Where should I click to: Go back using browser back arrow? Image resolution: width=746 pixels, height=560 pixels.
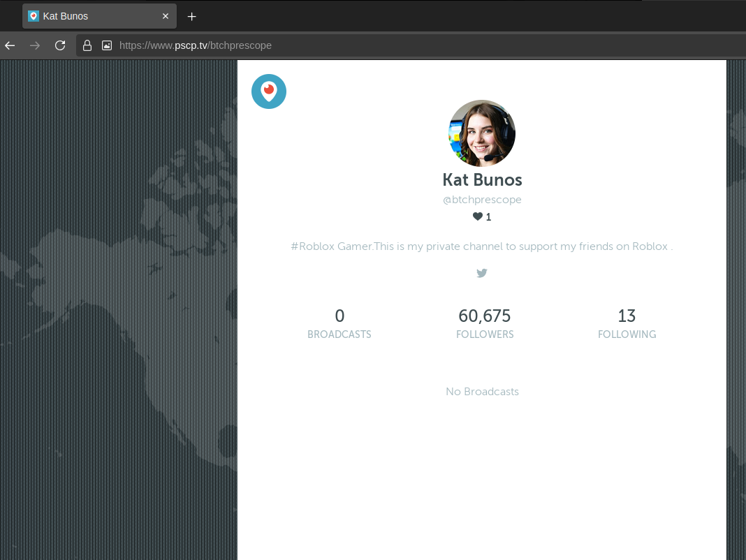pyautogui.click(x=10, y=45)
